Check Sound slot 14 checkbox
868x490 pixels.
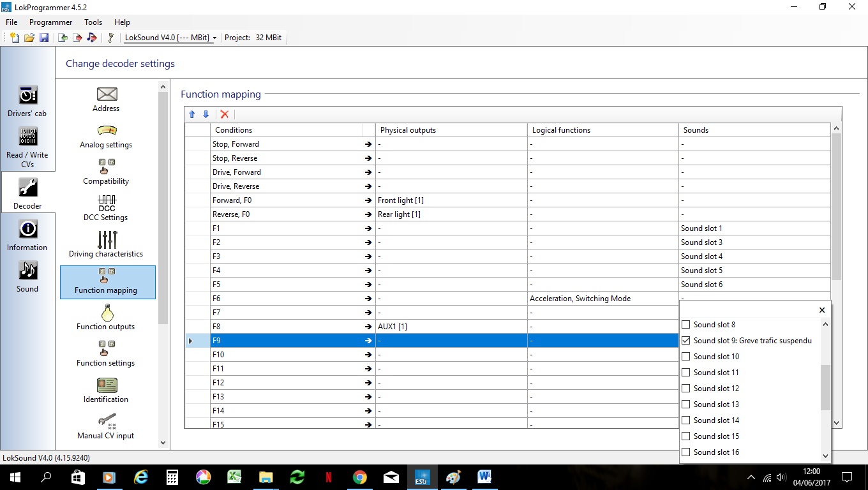click(x=686, y=420)
